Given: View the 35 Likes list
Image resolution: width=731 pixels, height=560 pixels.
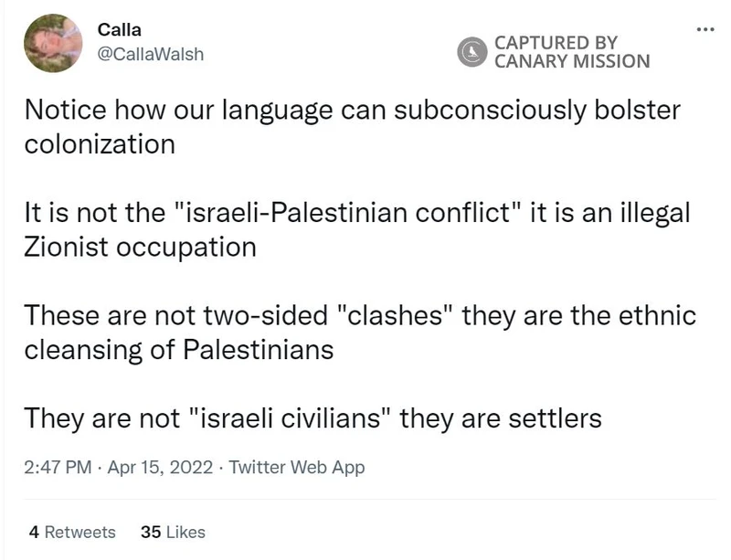Looking at the screenshot, I should coord(173,532).
